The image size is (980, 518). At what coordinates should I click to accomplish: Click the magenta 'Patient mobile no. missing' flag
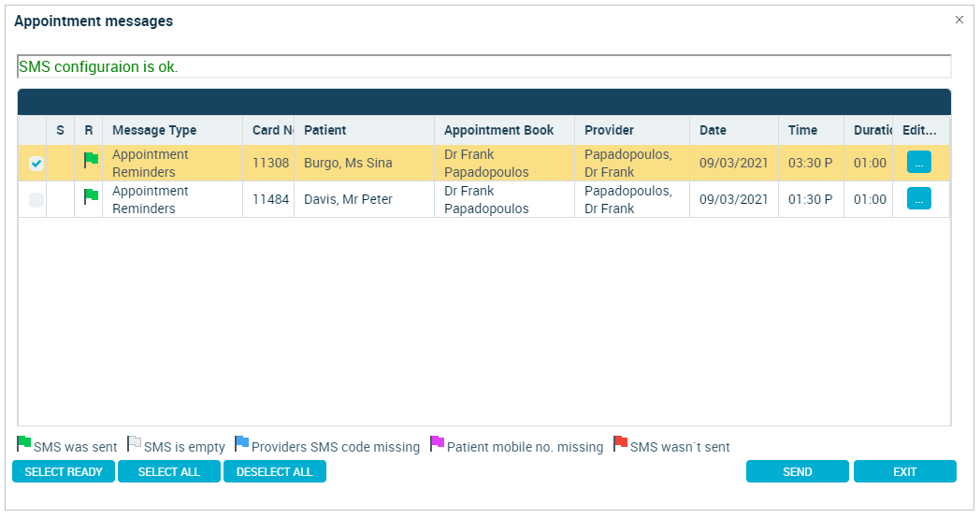click(438, 443)
